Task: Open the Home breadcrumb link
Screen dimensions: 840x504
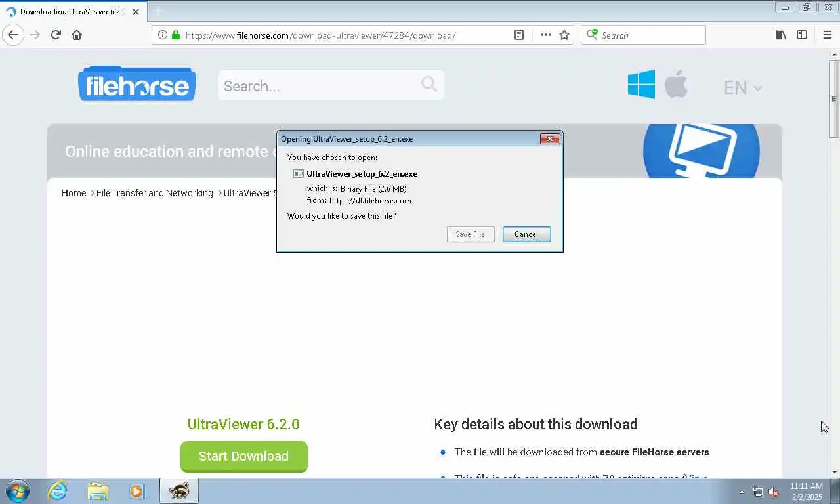Action: 73,193
